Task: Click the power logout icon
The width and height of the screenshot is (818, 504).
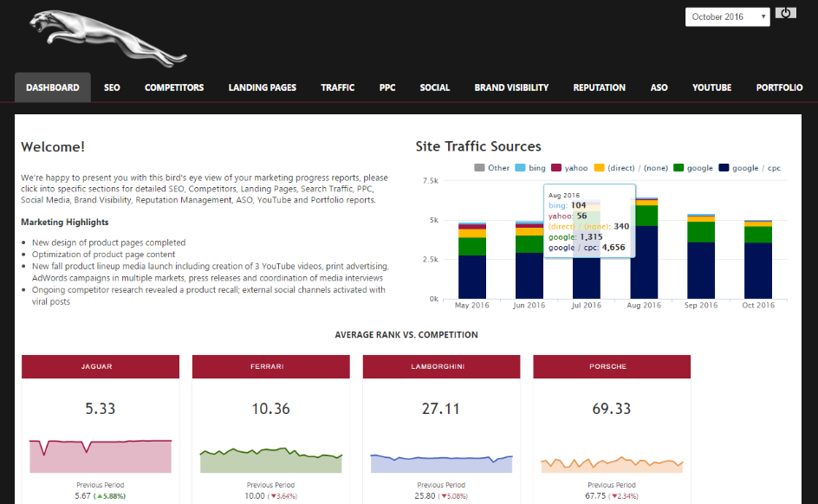Action: [x=786, y=13]
